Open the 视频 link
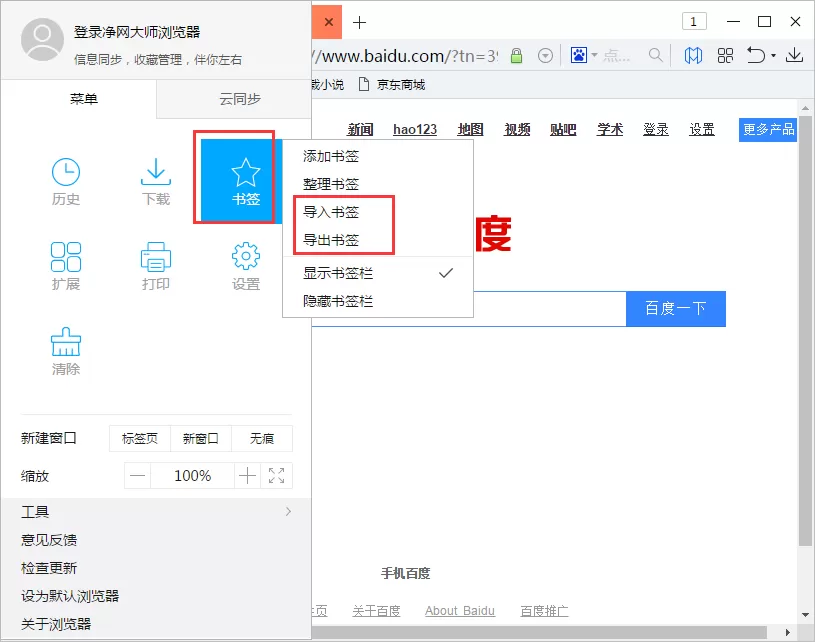 point(517,129)
